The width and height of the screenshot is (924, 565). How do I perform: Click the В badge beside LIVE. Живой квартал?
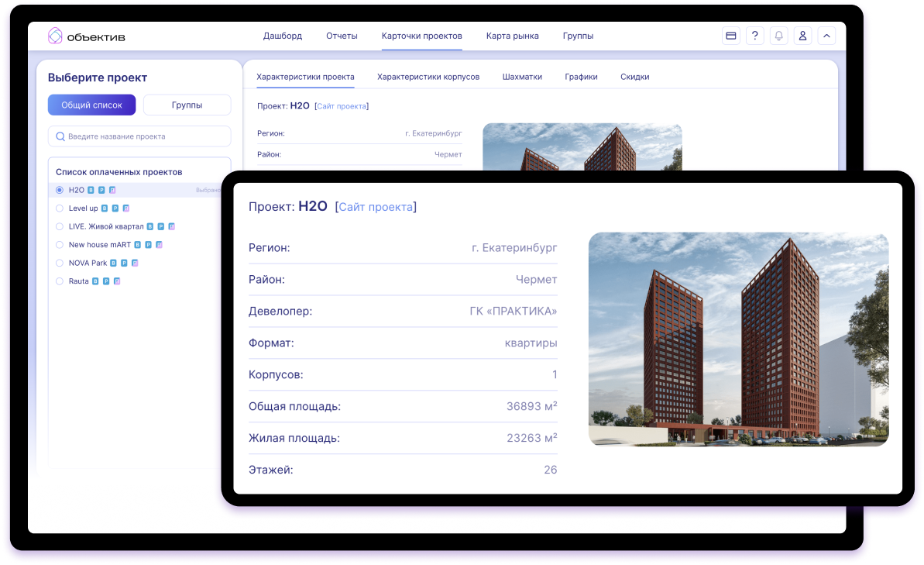pyautogui.click(x=150, y=227)
